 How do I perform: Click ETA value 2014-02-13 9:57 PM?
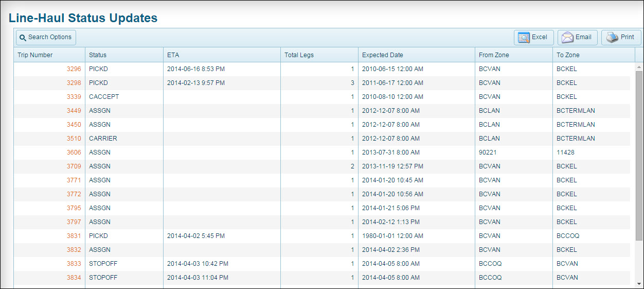[196, 83]
